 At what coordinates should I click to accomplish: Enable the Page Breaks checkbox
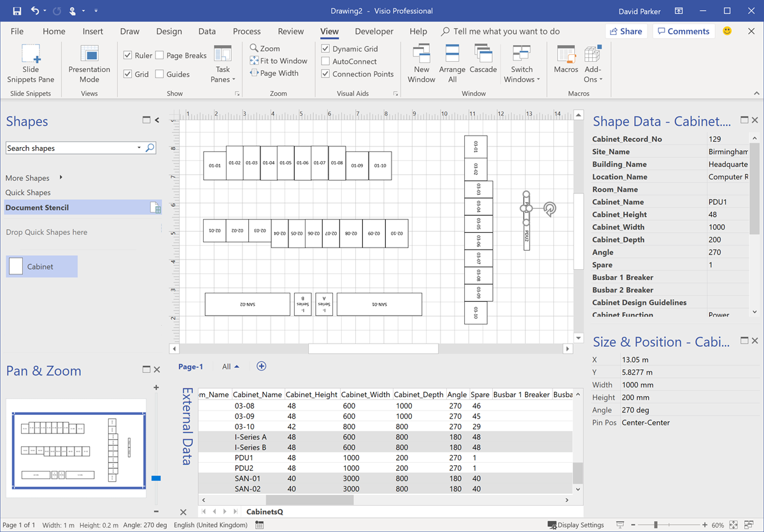click(x=159, y=55)
